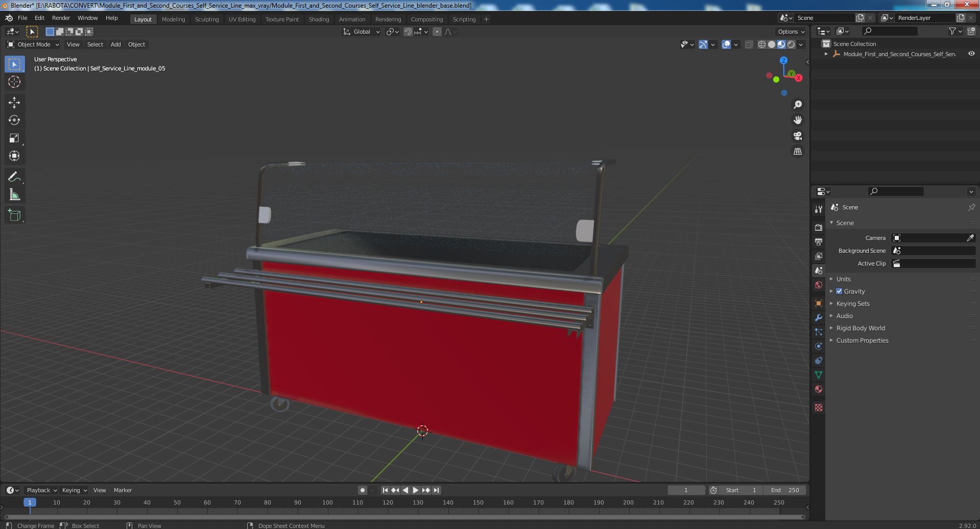Image resolution: width=980 pixels, height=529 pixels.
Task: Expand the Units panel
Action: point(843,279)
